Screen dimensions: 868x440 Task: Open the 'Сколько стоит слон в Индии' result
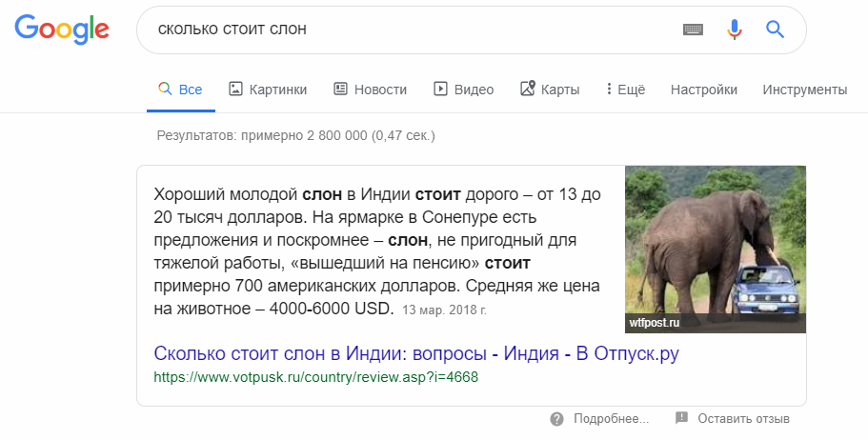[x=416, y=353]
